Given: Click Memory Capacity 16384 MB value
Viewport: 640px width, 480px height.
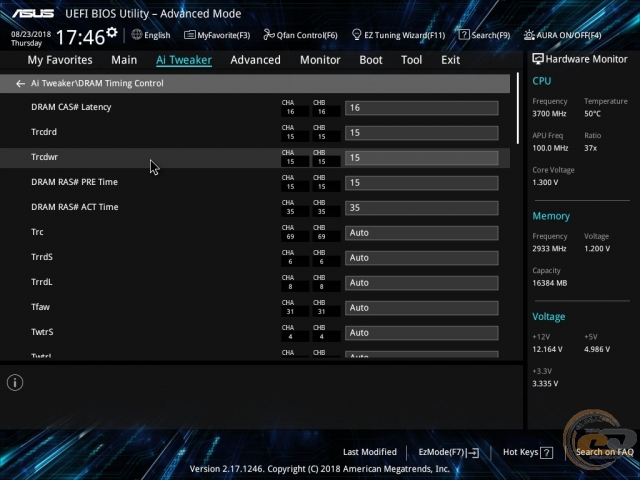Looking at the screenshot, I should pos(549,283).
